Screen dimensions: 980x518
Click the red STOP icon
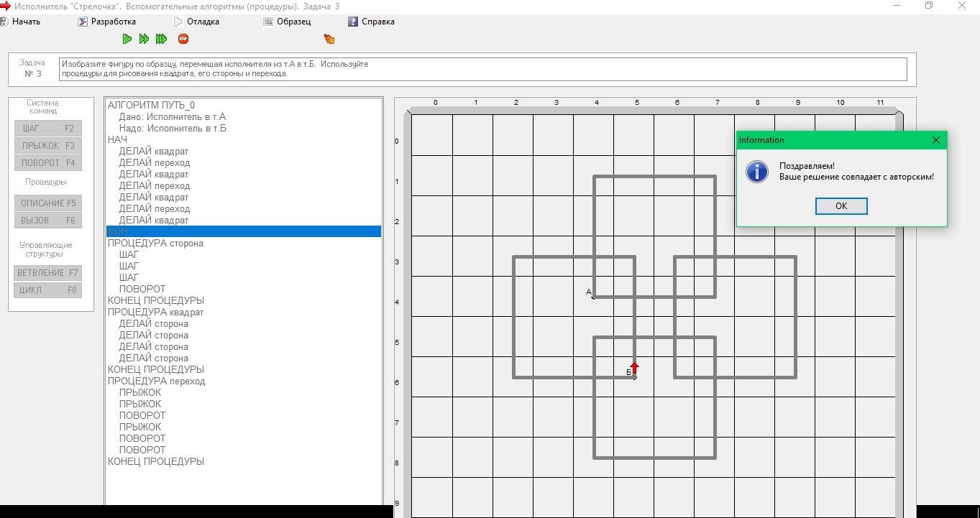(183, 39)
